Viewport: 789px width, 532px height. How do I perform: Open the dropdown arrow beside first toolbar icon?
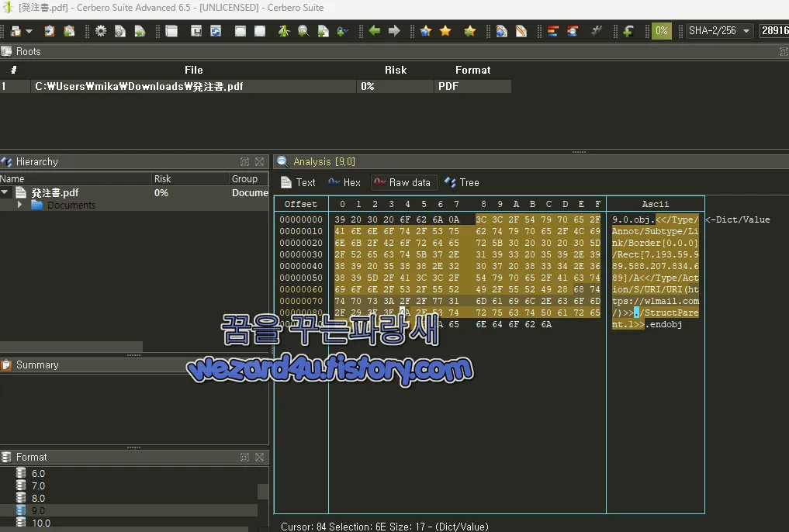point(29,31)
